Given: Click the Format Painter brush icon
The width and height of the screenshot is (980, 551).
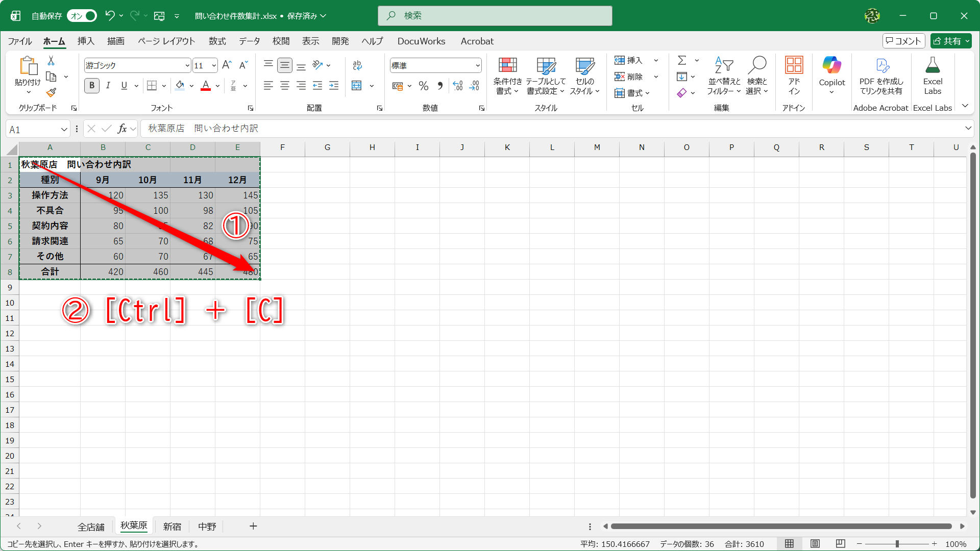Looking at the screenshot, I should (x=51, y=92).
